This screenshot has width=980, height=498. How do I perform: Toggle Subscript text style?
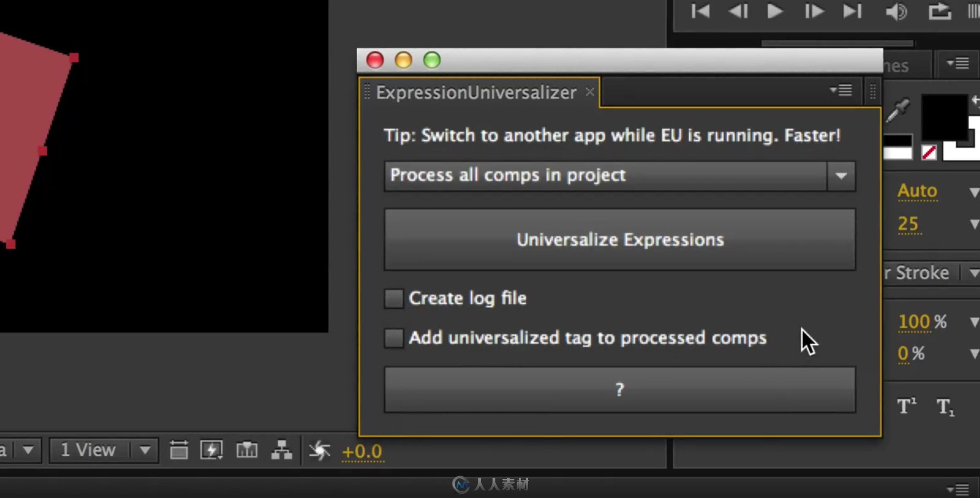945,407
